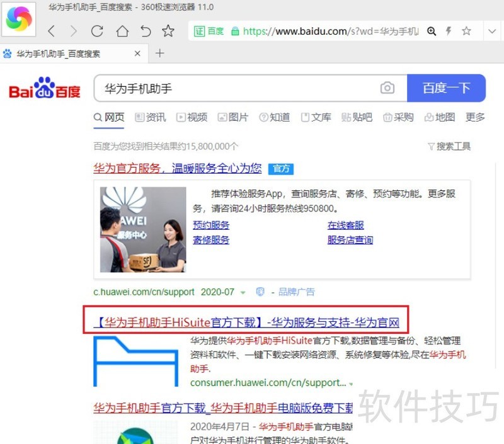The width and height of the screenshot is (504, 444).
Task: Go forward using the forward arrow
Action: click(74, 31)
